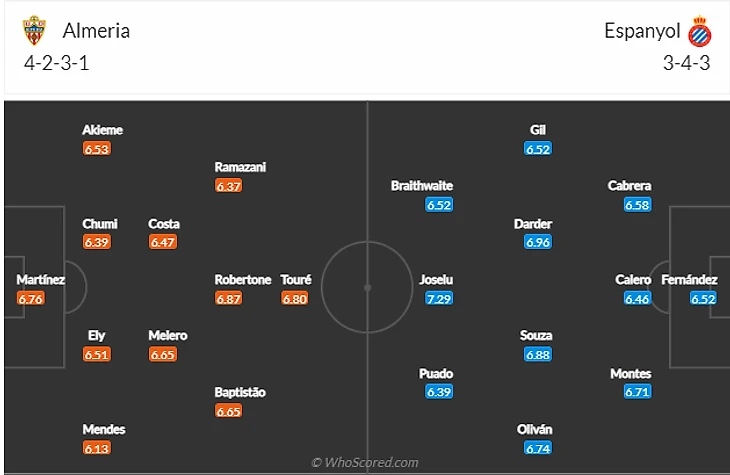This screenshot has width=730, height=475.
Task: Click the 4-2-3-1 formation label
Action: [x=56, y=63]
